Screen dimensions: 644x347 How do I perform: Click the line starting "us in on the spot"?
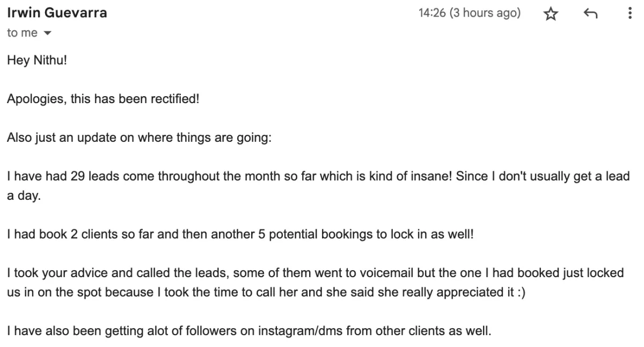pos(266,293)
